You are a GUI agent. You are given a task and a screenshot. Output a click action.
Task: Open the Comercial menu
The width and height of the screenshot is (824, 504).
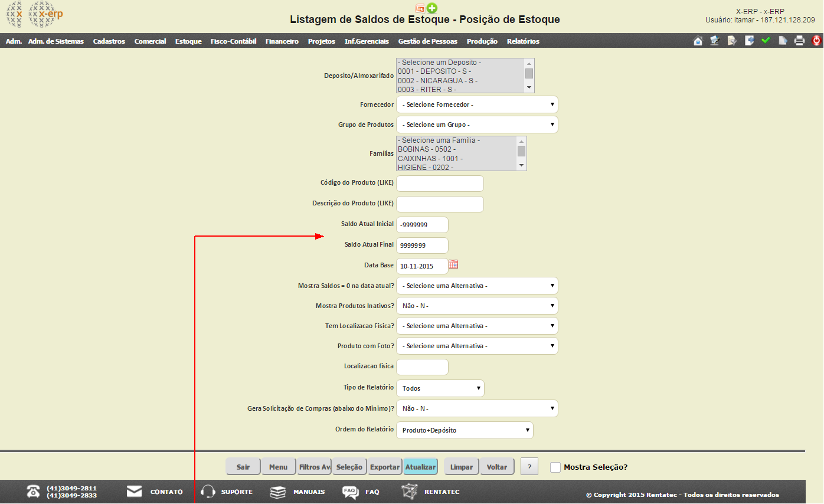point(150,41)
